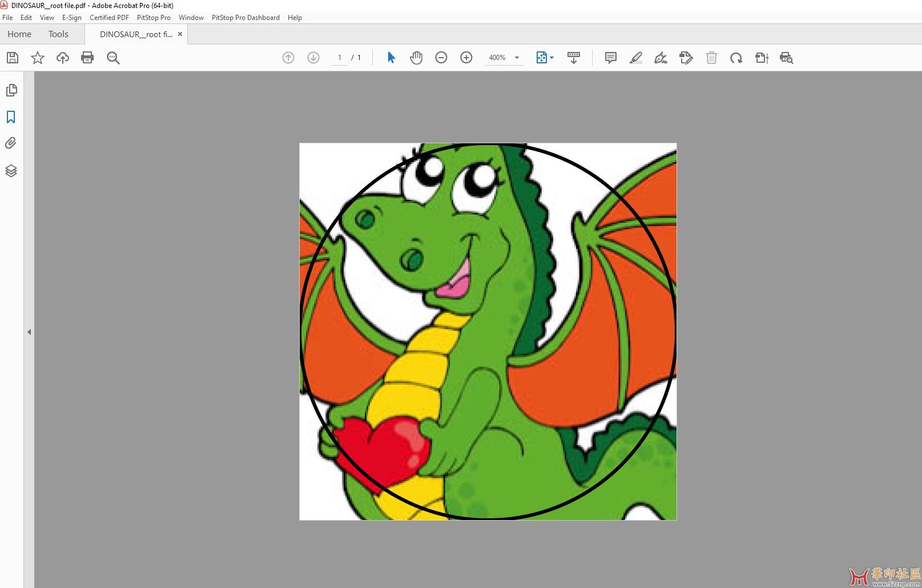Click the crop pages tool icon
The width and height of the screenshot is (922, 588).
pos(762,58)
